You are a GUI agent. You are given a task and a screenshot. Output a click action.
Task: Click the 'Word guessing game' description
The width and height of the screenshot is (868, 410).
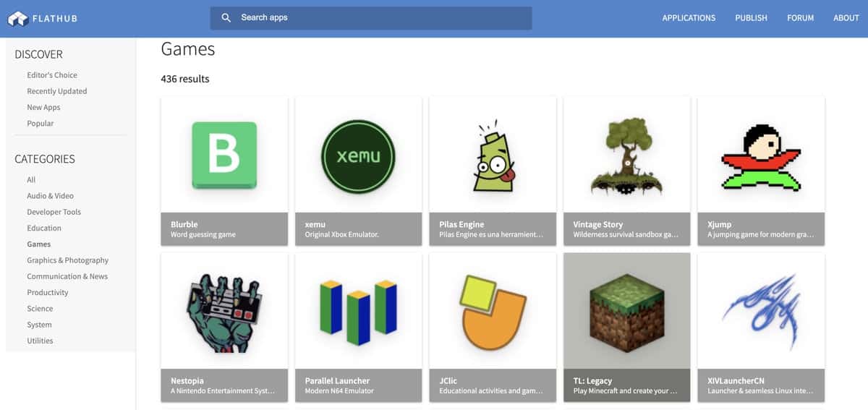[x=203, y=235]
